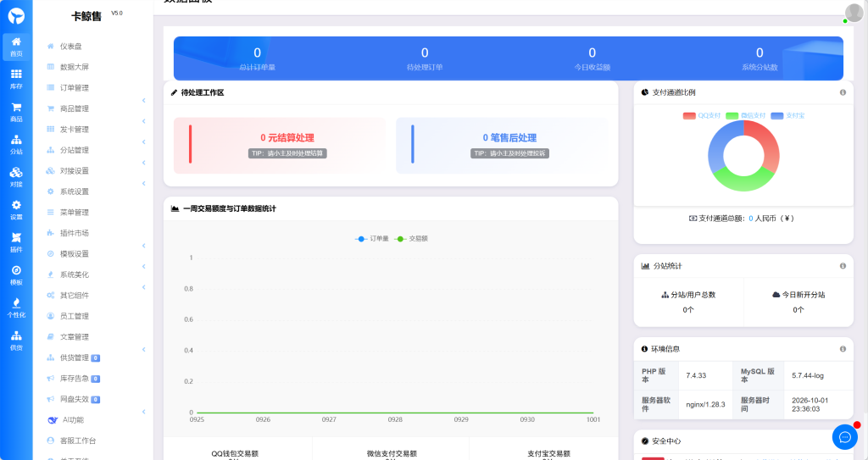
Task: Click the pie icon beside 支付通道比例
Action: click(645, 92)
